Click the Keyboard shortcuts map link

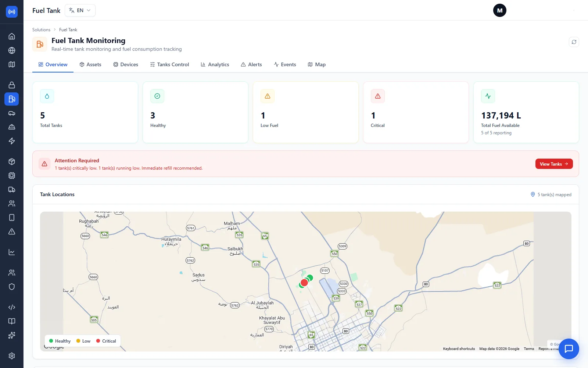459,349
